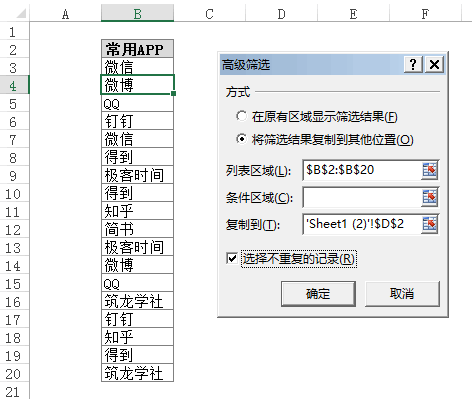Viewport: 472px width, 399px height.
Task: Click the 常用APP header cell
Action: click(137, 49)
